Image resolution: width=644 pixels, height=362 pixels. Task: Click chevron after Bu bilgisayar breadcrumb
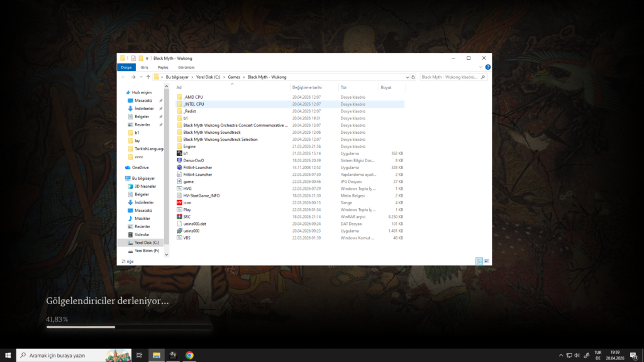(x=192, y=77)
